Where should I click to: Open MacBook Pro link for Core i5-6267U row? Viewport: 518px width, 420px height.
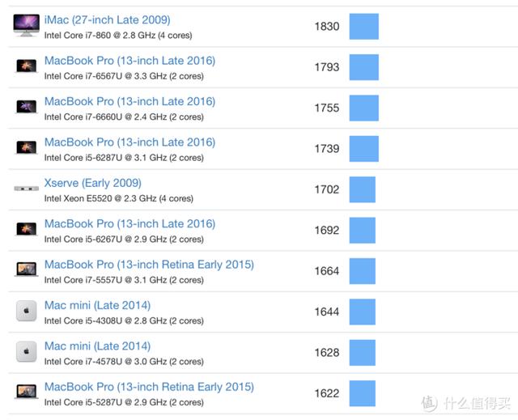pyautogui.click(x=129, y=224)
